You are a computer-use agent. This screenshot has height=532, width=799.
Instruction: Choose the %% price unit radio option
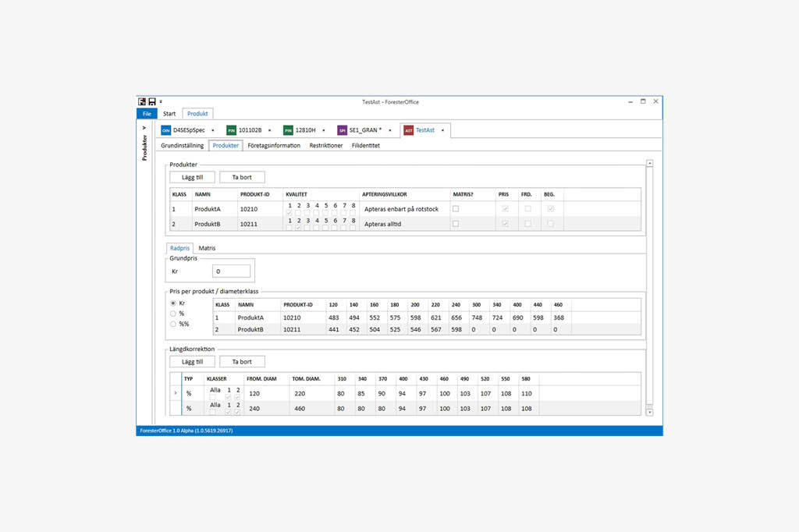click(173, 324)
